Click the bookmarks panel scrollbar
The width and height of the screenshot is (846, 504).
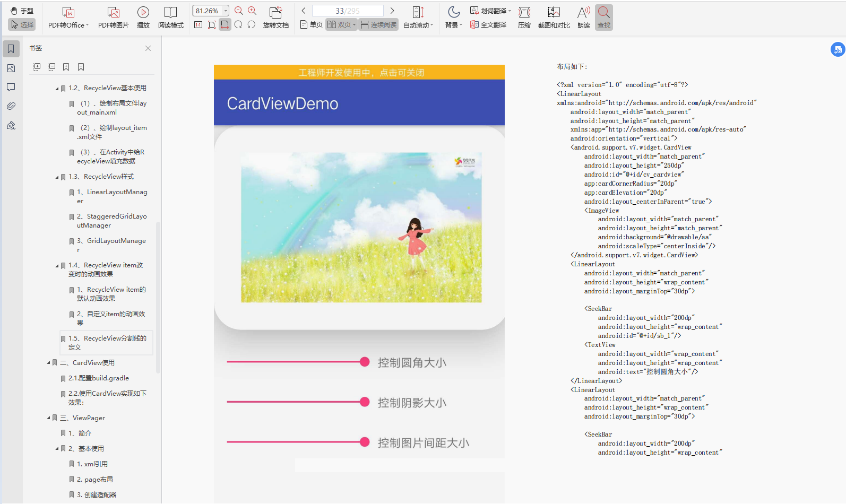pyautogui.click(x=158, y=297)
